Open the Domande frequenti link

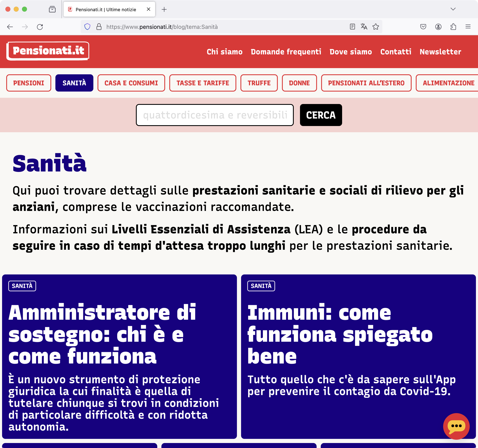click(x=286, y=52)
